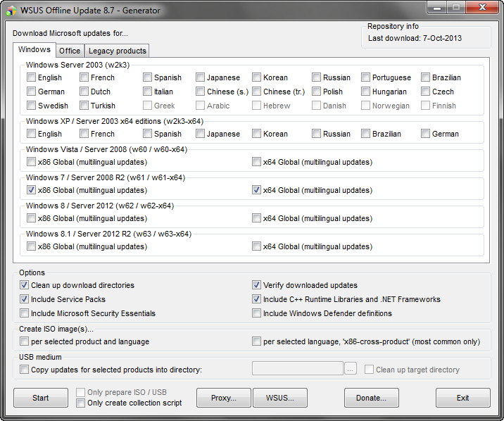This screenshot has width=504, height=421.
Task: Check French under Windows Server 2003 (w2k3)
Action: click(x=84, y=77)
